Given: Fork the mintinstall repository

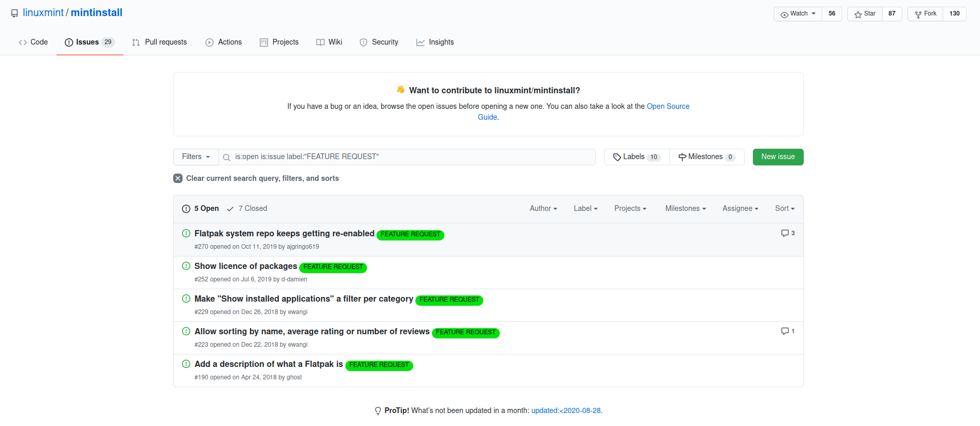Looking at the screenshot, I should (926, 13).
